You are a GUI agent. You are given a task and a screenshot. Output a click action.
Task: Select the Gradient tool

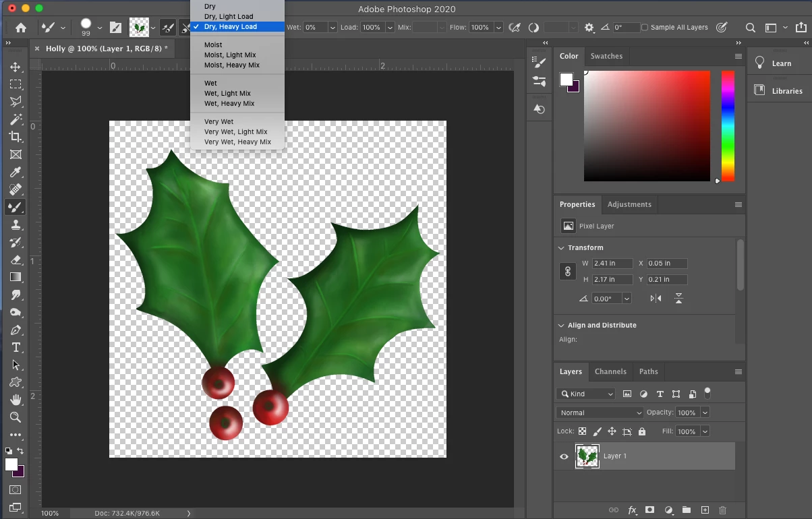(16, 277)
